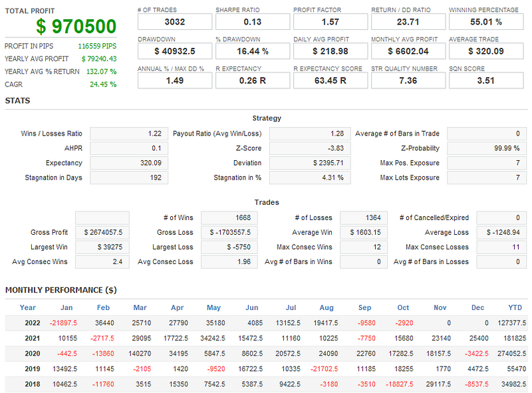Click the # of Losses field 1364
This screenshot has width=532, height=393.
364,218
